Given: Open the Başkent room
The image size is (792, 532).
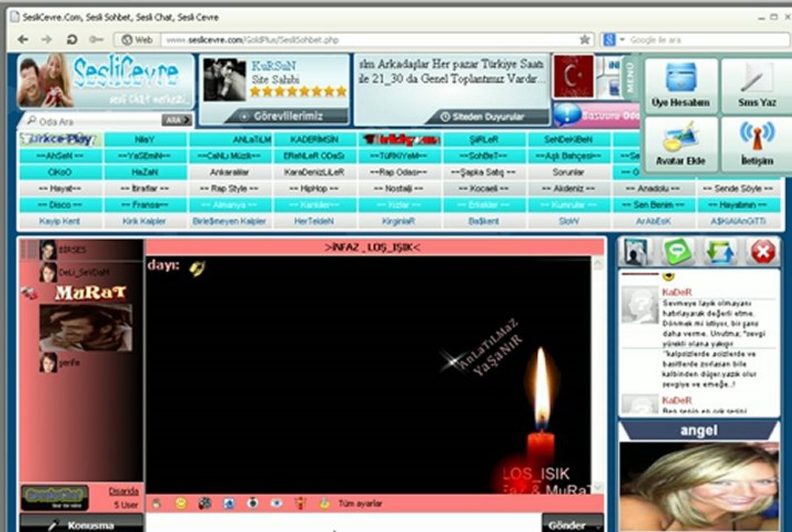Looking at the screenshot, I should (484, 221).
